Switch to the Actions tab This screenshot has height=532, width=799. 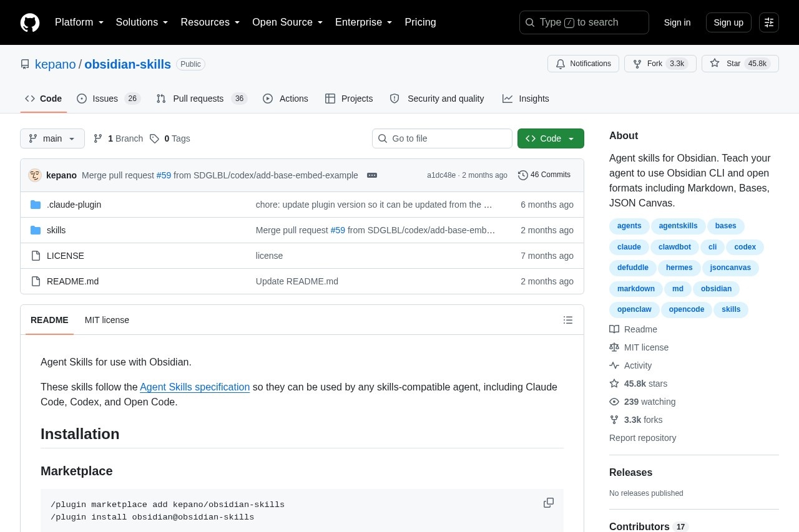coord(286,99)
